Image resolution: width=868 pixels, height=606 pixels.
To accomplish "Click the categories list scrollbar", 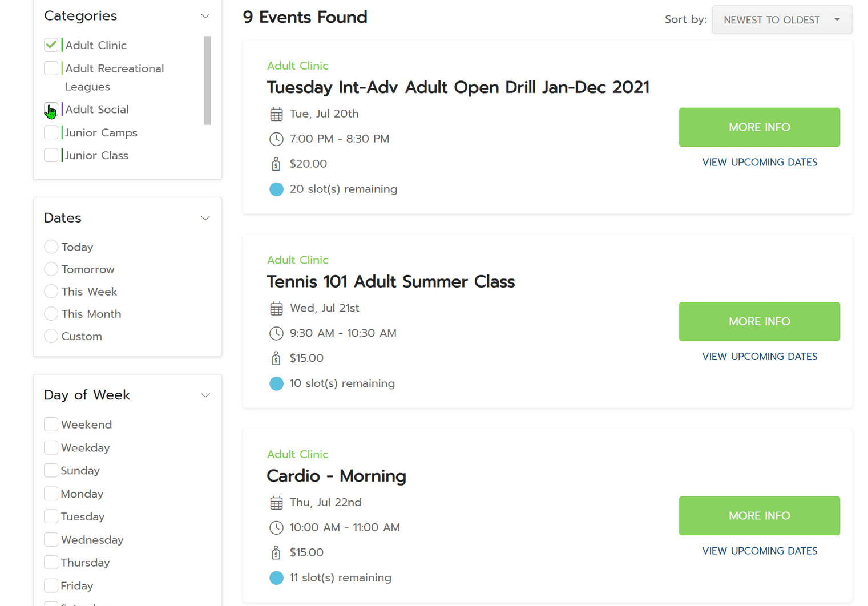I will 207,80.
